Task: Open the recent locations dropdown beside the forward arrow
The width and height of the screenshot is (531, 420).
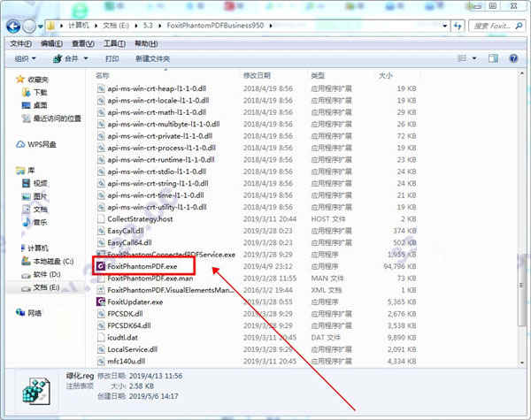Action: point(41,27)
